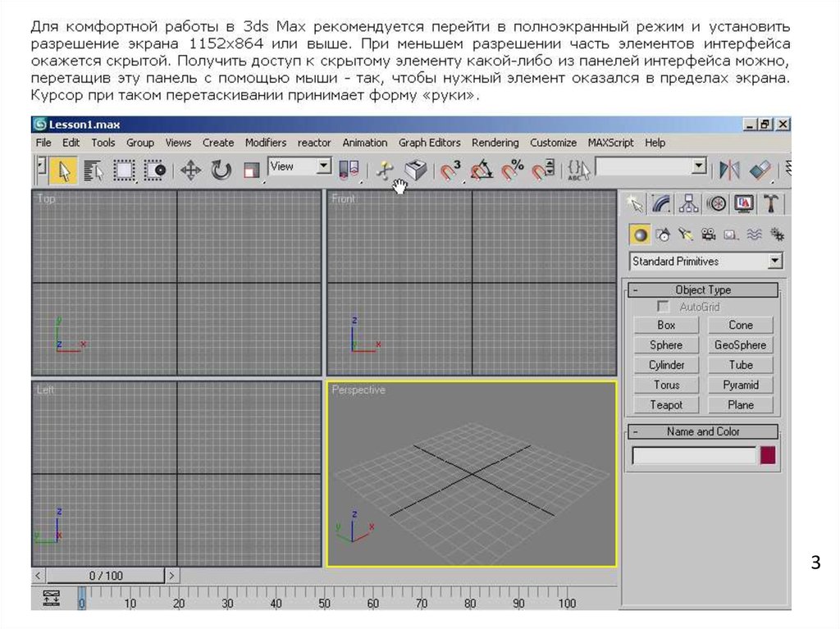Open the View reference coordinate dropdown

point(324,166)
